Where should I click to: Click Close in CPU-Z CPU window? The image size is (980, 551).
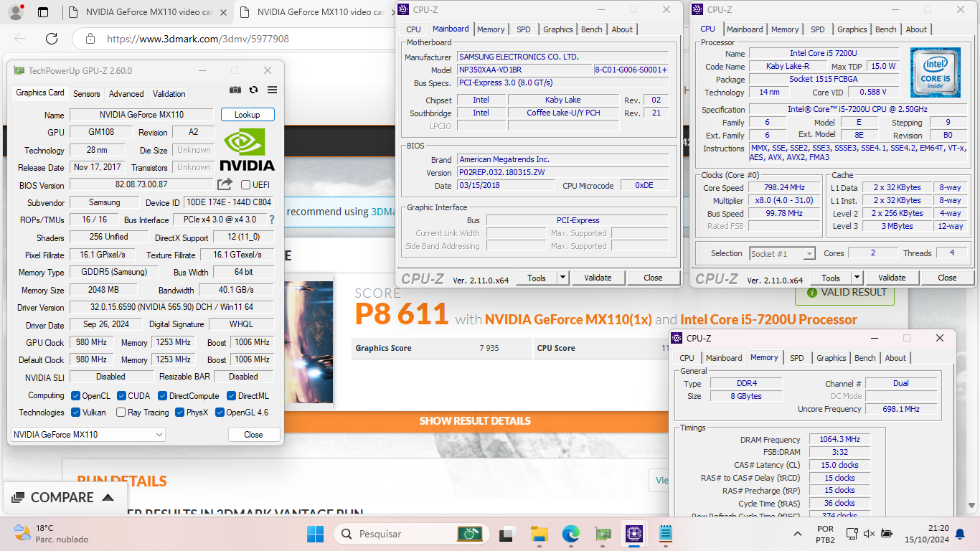[947, 278]
